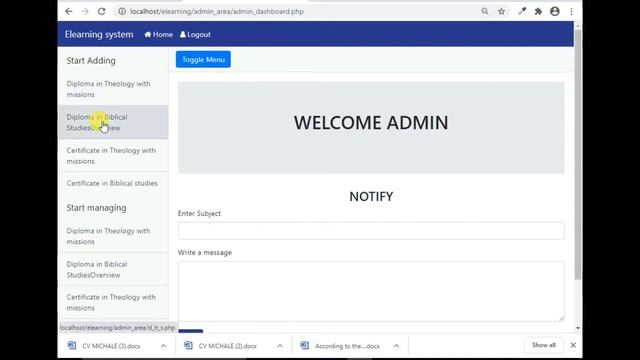This screenshot has width=640, height=360.
Task: Close the downloads bar
Action: 573,345
